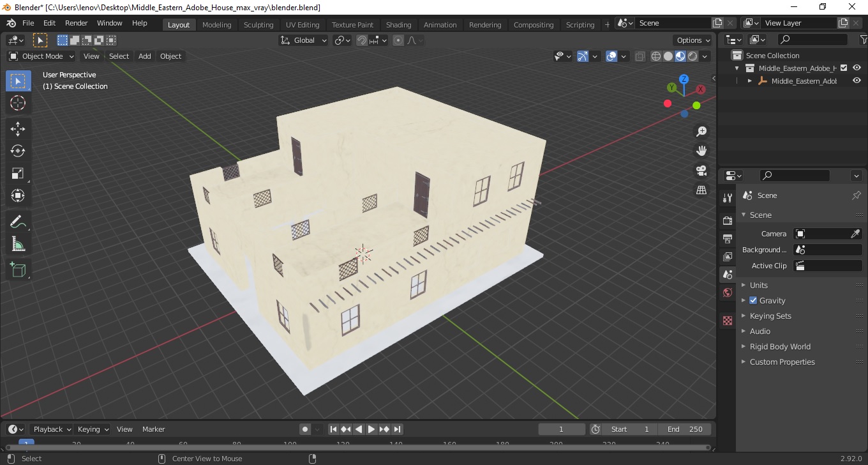
Task: Select the Transform tool
Action: click(18, 196)
